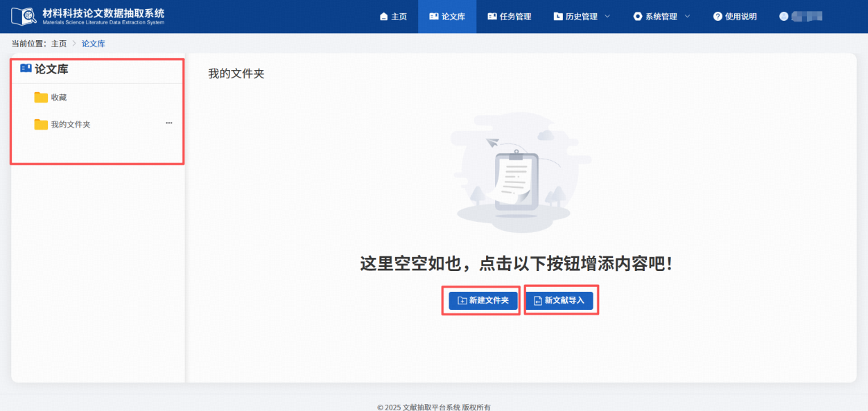Open the ellipsis menu next to 我的文件夹

(x=168, y=123)
